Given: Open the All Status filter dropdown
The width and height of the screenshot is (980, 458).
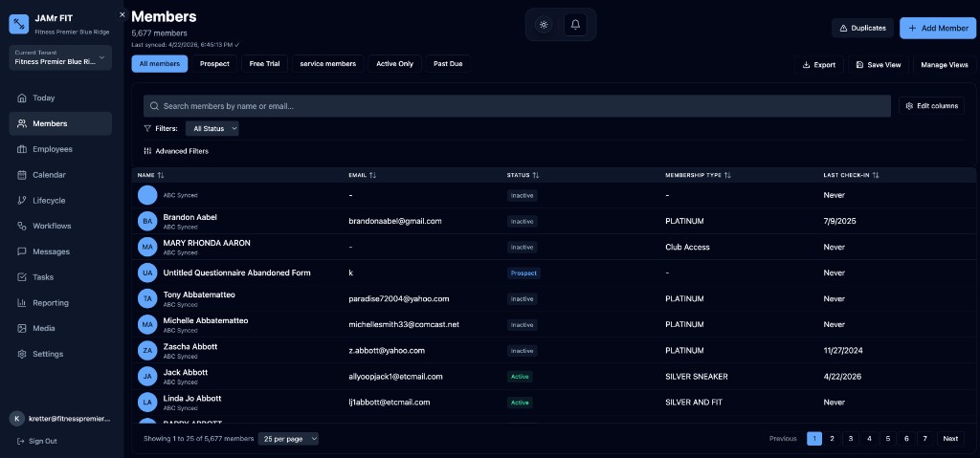Looking at the screenshot, I should (x=212, y=128).
